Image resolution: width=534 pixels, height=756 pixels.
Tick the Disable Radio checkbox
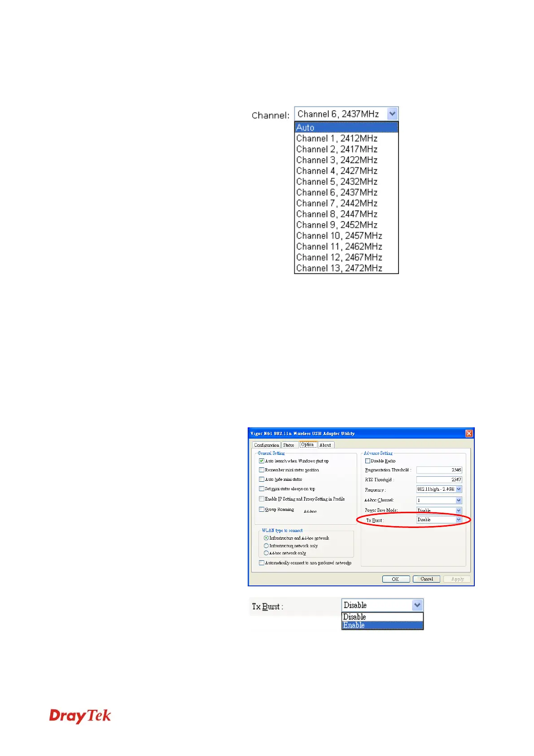(x=368, y=461)
